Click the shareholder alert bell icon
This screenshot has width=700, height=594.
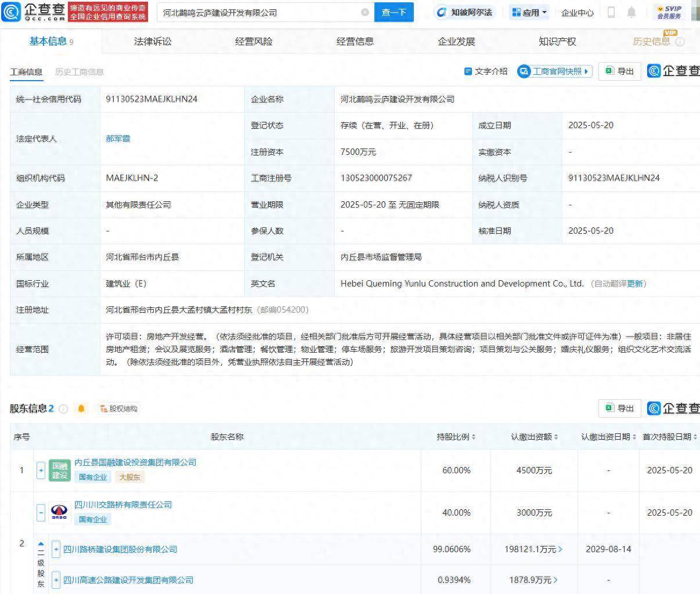81,409
